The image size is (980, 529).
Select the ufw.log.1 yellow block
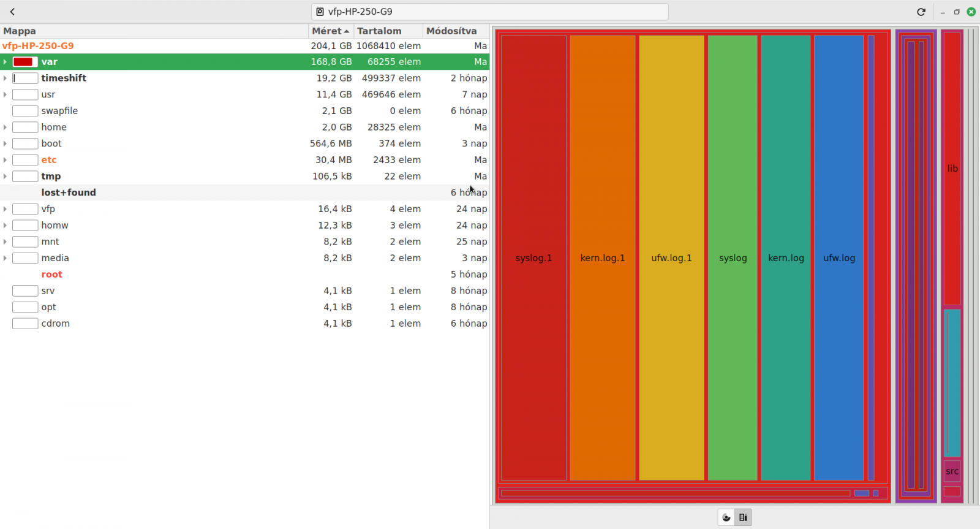point(671,258)
